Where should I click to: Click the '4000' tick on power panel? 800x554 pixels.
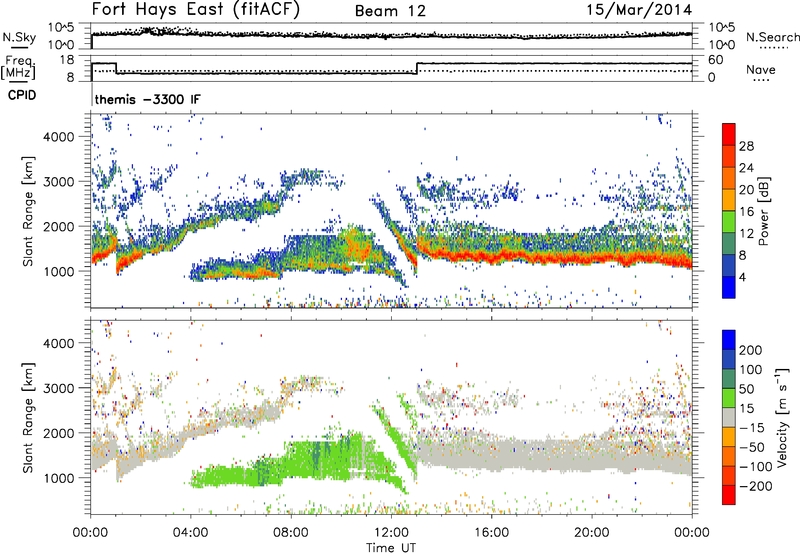tap(59, 137)
